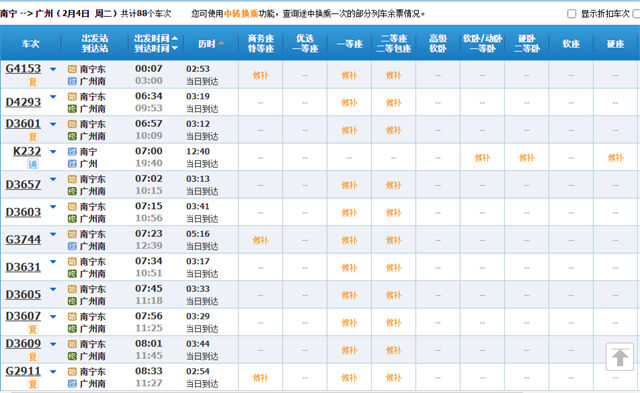640x393 pixels.
Task: Click the 复 icon under D3607
Action: 32,329
